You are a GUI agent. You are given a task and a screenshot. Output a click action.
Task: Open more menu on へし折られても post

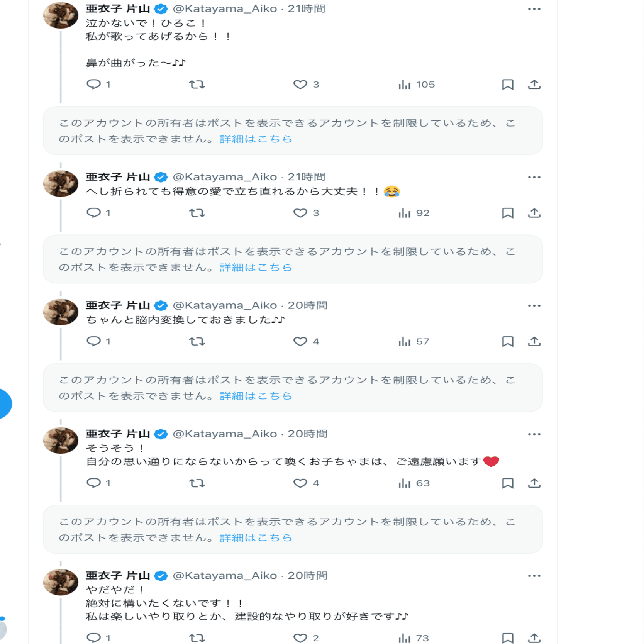point(534,177)
